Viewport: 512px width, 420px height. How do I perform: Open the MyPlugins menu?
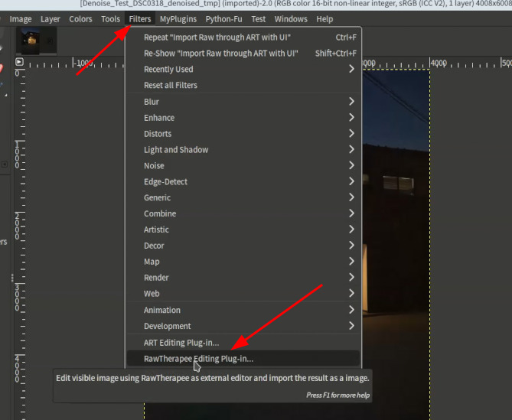(178, 19)
